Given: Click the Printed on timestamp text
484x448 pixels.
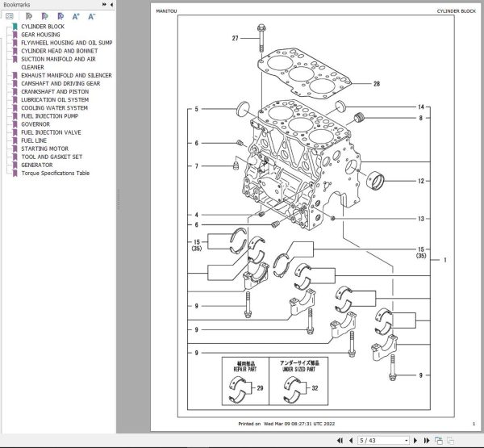Looking at the screenshot, I should [x=286, y=424].
